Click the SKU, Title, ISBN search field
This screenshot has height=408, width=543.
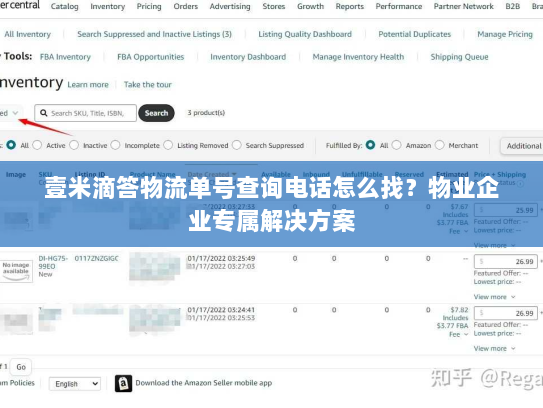click(86, 113)
